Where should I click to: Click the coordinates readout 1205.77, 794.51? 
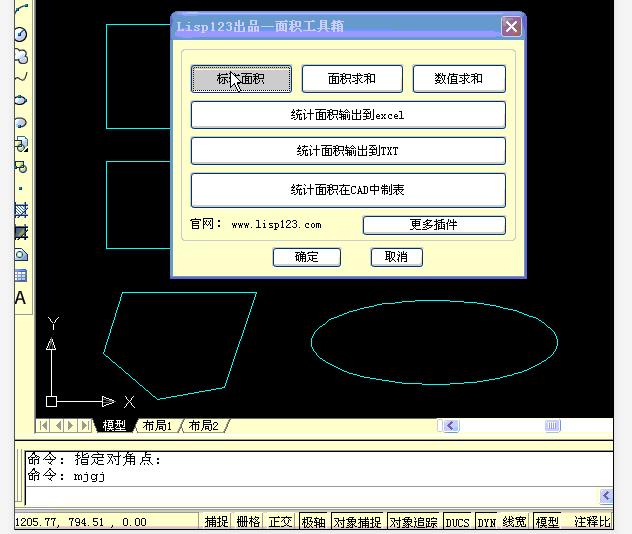(x=81, y=522)
